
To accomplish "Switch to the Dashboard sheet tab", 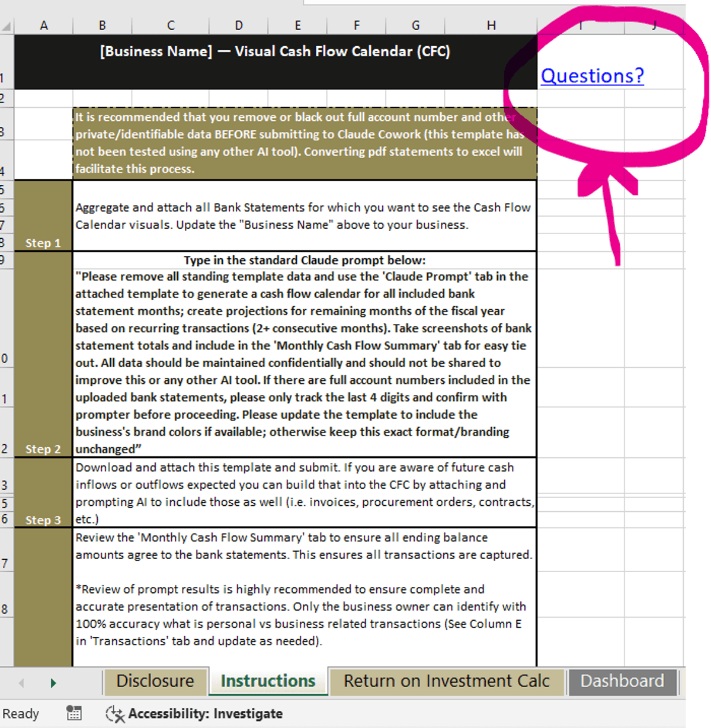I will [x=622, y=681].
